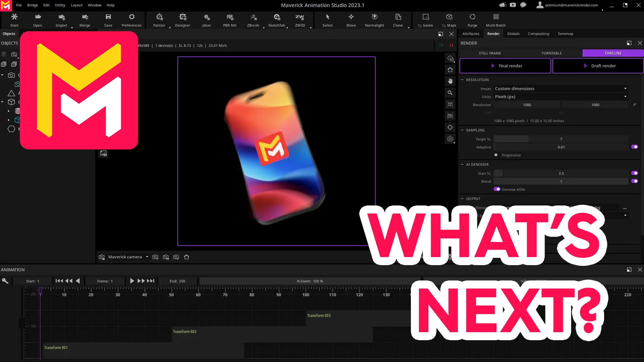Select the Progressive sampling radio button
The width and height of the screenshot is (644, 362).
point(496,155)
